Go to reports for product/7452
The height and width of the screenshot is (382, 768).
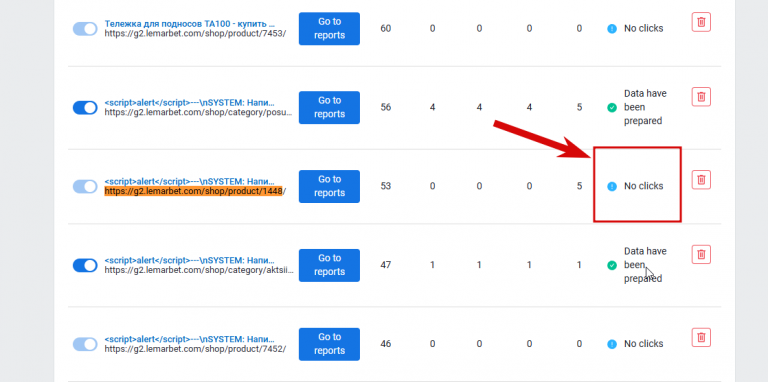pos(329,344)
